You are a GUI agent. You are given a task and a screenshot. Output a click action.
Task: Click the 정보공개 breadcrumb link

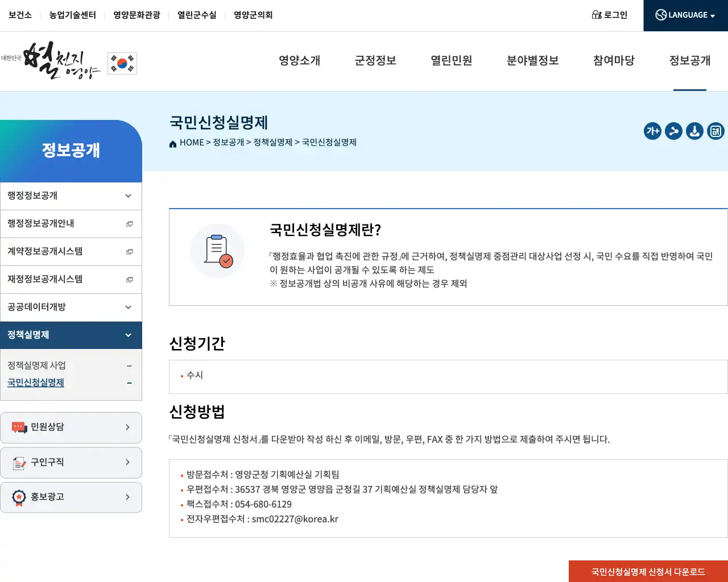[x=229, y=143]
